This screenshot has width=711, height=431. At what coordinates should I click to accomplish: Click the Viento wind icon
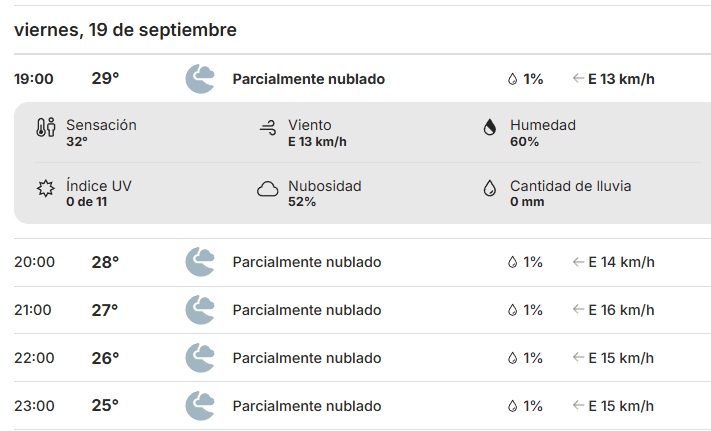[267, 128]
